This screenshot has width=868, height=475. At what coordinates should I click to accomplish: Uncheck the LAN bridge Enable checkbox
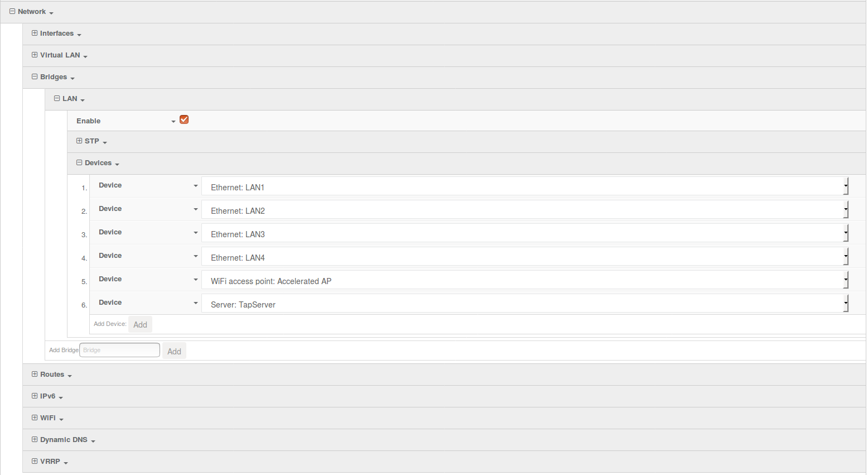[x=184, y=119]
